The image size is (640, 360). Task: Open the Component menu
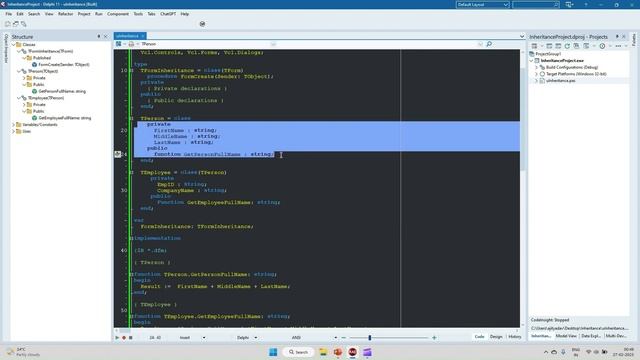coord(118,14)
